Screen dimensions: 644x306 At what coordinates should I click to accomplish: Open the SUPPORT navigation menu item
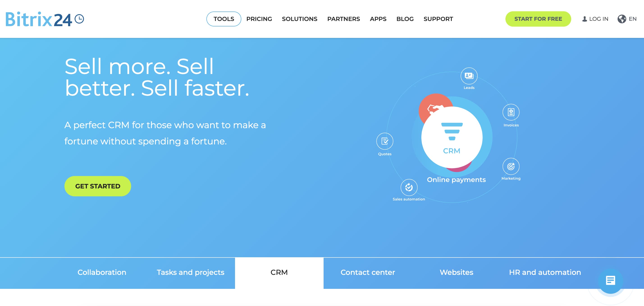coord(438,19)
